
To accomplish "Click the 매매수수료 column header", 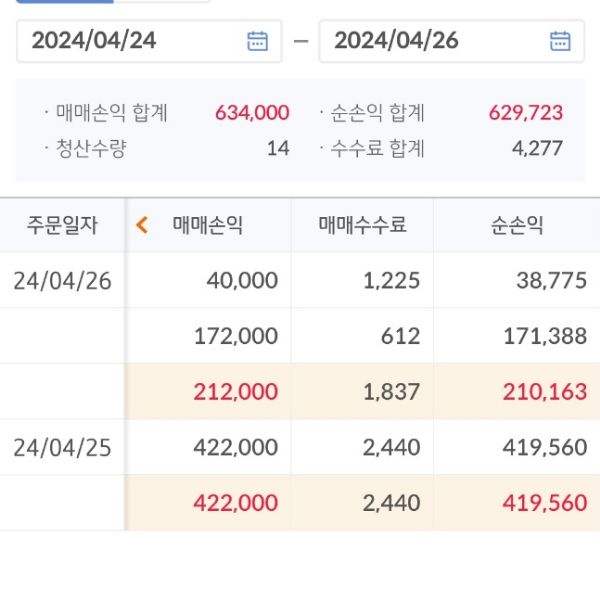I will pyautogui.click(x=362, y=225).
